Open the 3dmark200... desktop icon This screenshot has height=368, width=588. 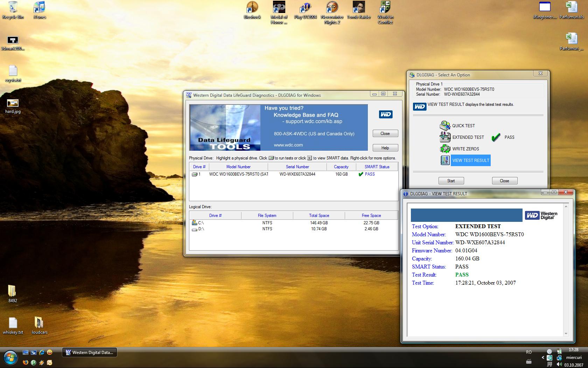coord(13,43)
